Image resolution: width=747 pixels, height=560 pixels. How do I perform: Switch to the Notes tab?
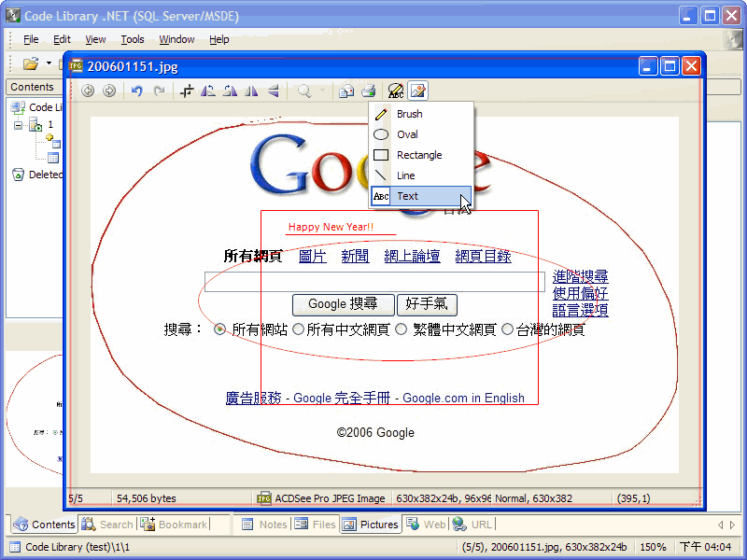pyautogui.click(x=265, y=525)
